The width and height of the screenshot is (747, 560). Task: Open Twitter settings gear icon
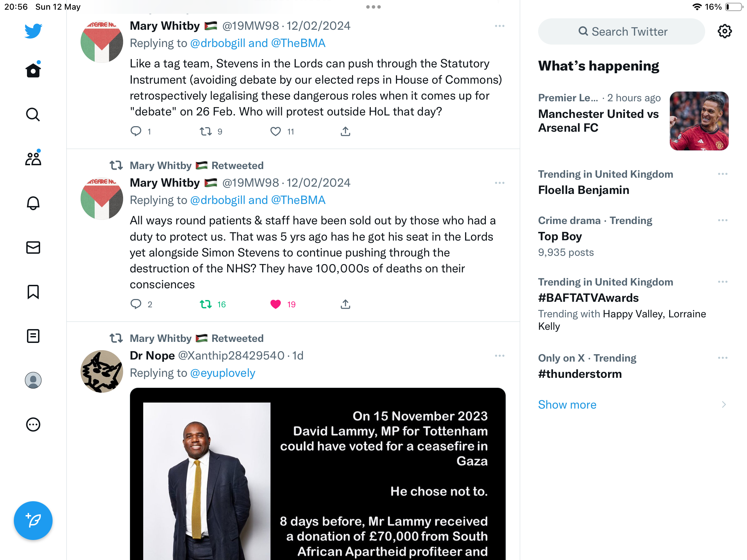click(725, 31)
